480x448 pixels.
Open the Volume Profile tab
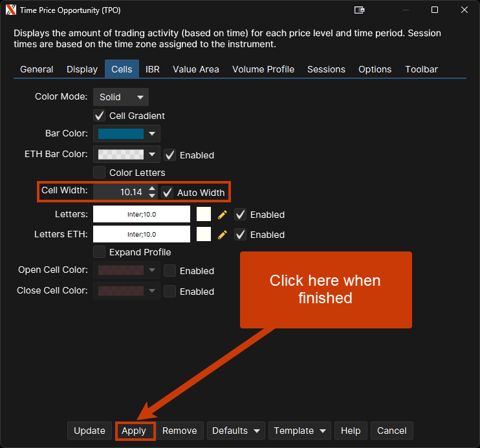click(x=263, y=69)
